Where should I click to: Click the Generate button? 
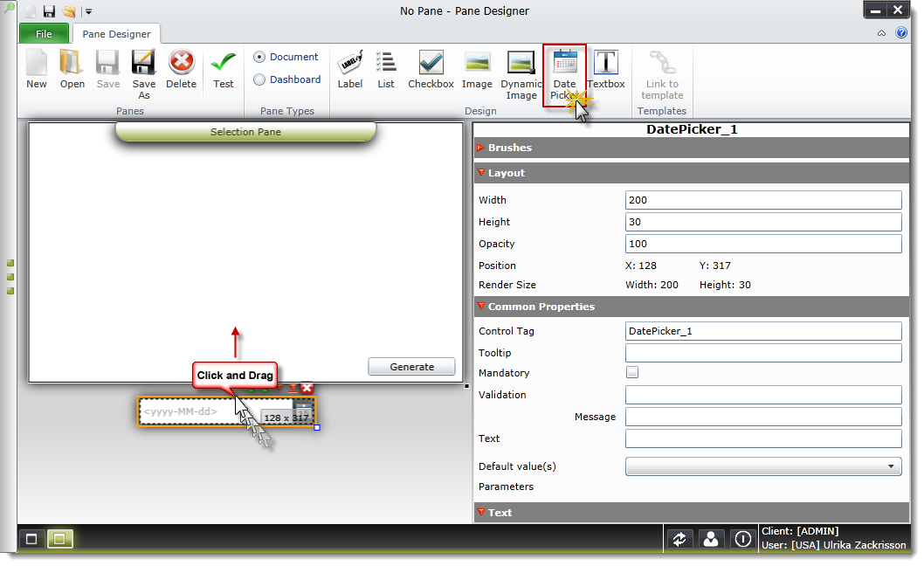pos(411,366)
